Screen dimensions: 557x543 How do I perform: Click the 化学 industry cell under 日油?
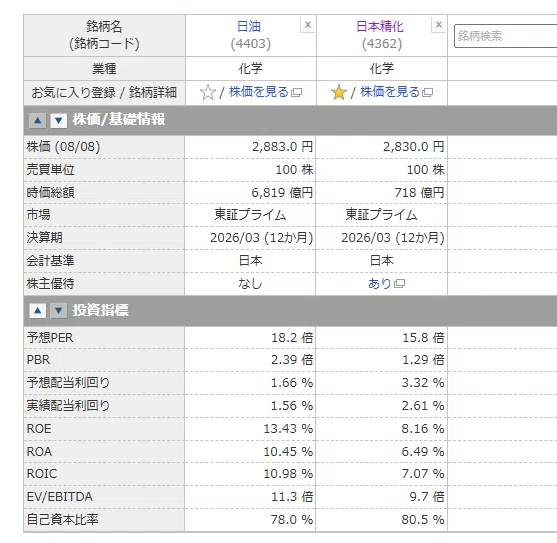point(250,69)
